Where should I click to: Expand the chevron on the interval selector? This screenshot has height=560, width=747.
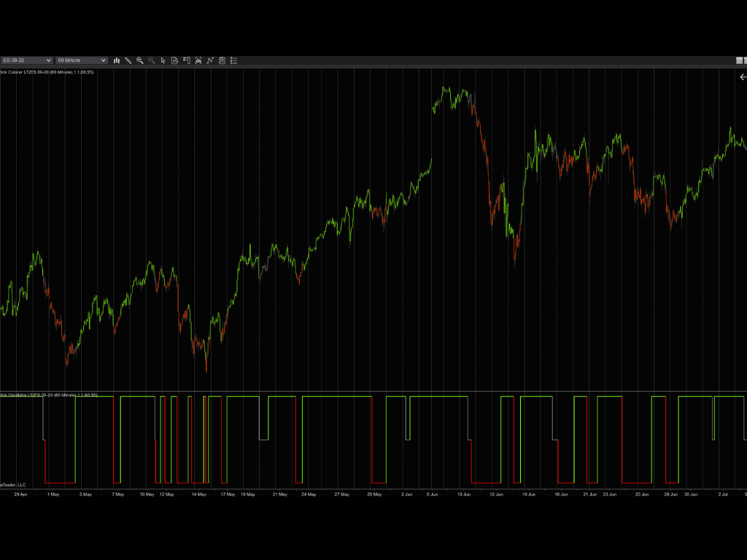click(x=102, y=61)
